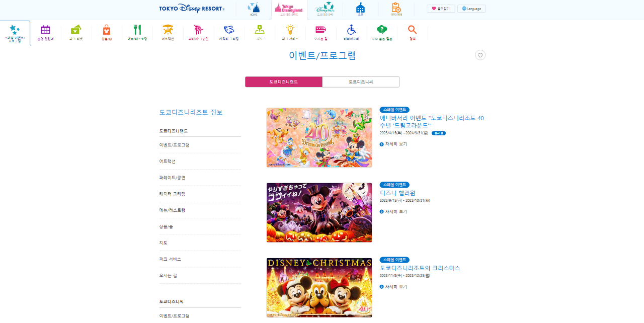Switch to the 도쿄디즈니씨 tab
The height and width of the screenshot is (323, 644).
[x=361, y=82]
